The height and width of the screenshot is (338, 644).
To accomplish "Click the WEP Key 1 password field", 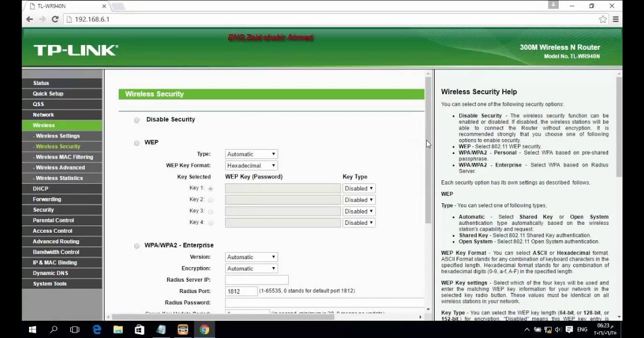I will pyautogui.click(x=283, y=188).
